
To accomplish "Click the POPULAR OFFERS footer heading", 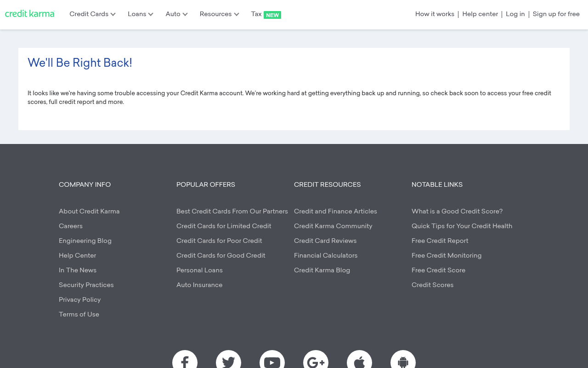I will pos(206,184).
